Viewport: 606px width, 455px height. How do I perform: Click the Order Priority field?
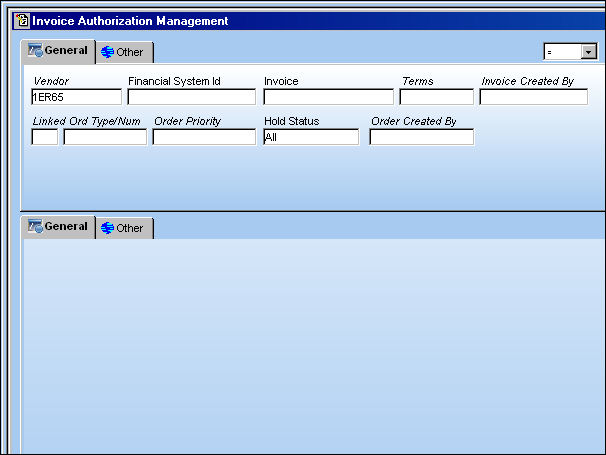204,137
